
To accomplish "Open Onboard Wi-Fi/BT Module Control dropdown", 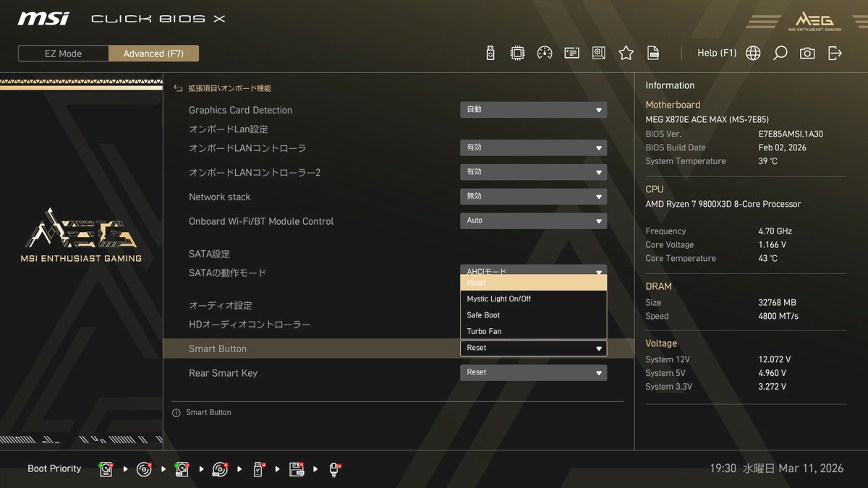I will 533,221.
